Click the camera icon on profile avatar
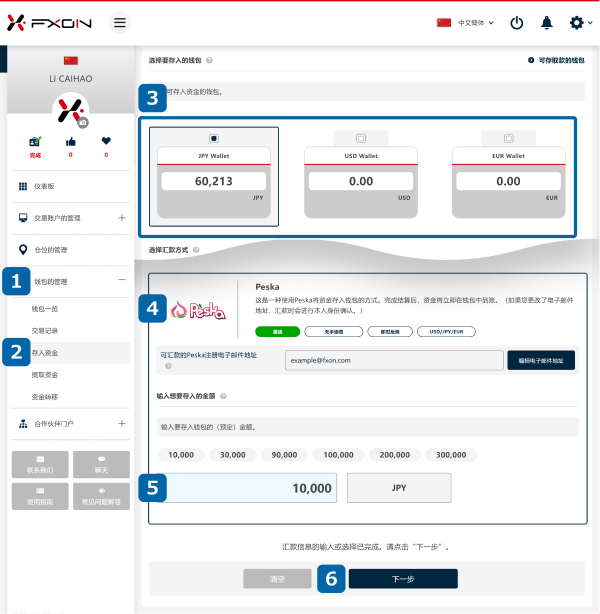Image resolution: width=600 pixels, height=614 pixels. pyautogui.click(x=83, y=122)
